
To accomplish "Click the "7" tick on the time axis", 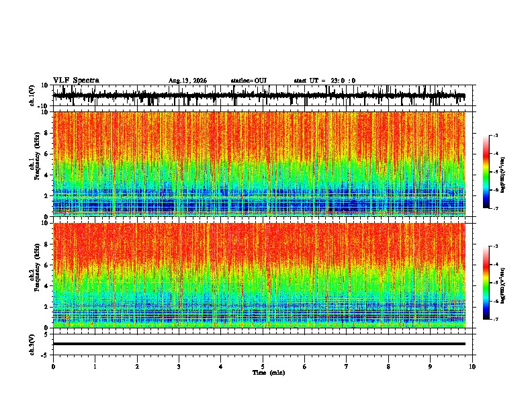I will (347, 367).
